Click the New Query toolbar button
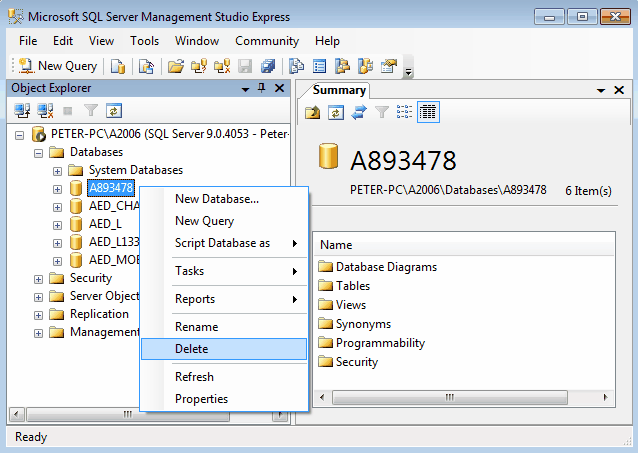Screen dimensions: 638x453 [x=58, y=66]
